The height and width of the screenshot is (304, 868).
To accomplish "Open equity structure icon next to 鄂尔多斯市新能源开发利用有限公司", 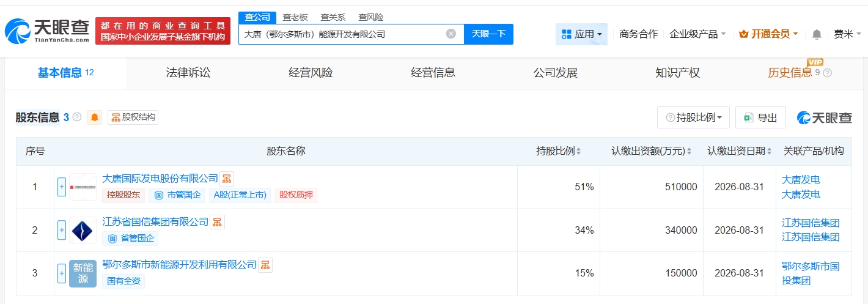I will (265, 265).
